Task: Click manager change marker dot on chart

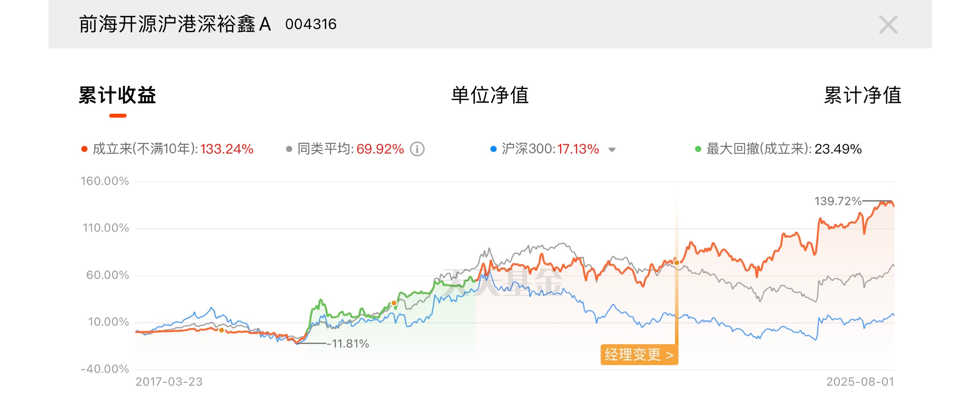Action: point(677,263)
